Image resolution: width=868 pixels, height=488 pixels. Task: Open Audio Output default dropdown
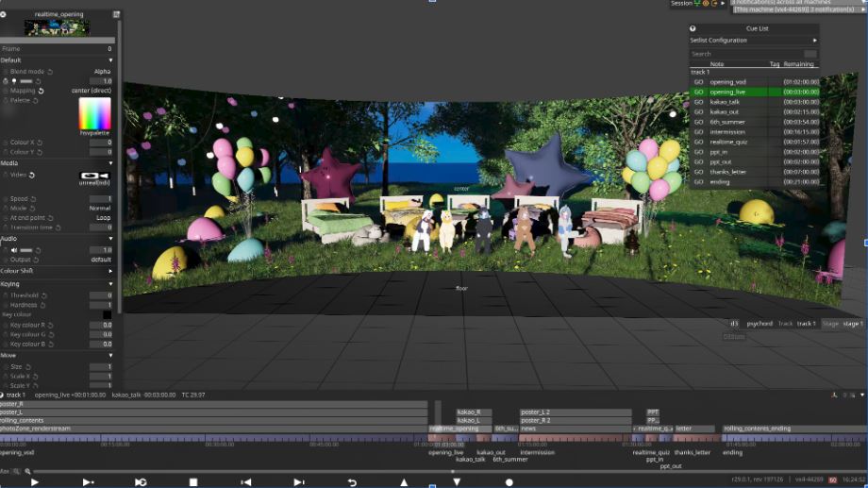click(x=101, y=260)
